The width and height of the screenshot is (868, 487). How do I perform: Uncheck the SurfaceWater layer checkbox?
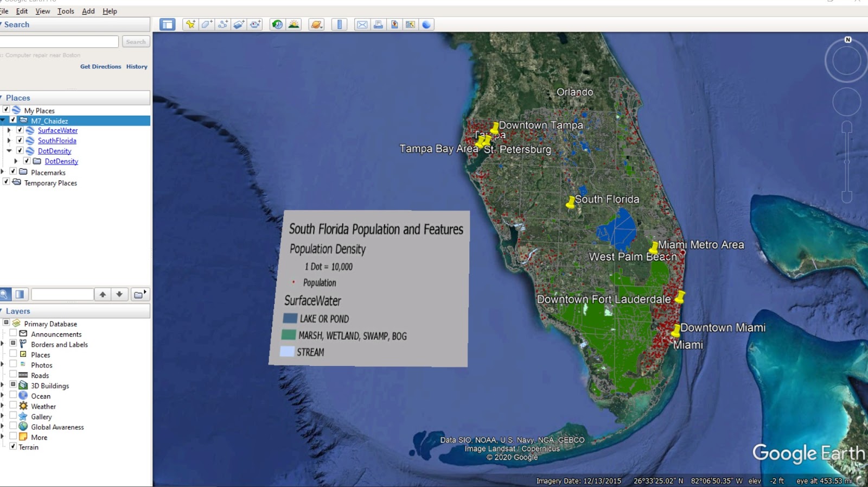(20, 130)
